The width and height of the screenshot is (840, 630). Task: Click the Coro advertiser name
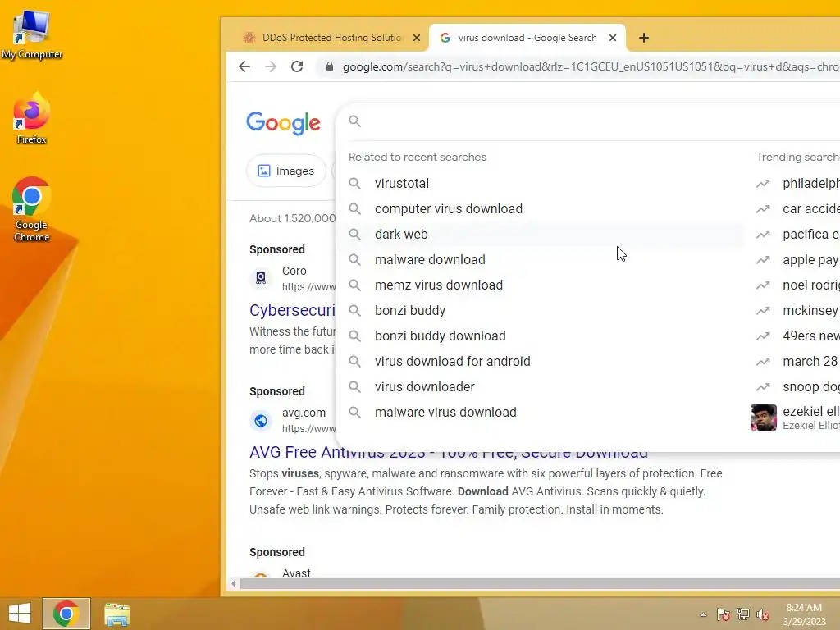(x=294, y=271)
